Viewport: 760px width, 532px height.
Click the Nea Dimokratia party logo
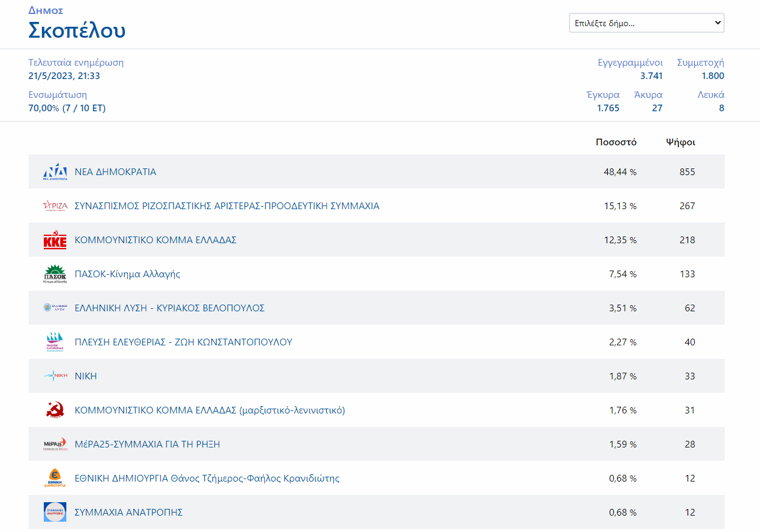pos(55,172)
